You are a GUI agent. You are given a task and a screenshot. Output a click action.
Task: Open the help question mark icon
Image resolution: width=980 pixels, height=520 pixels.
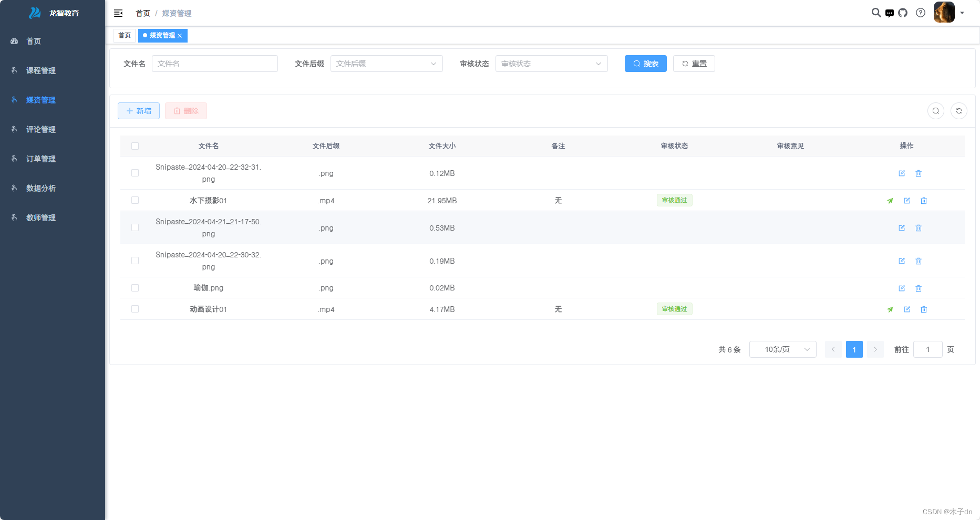coord(921,13)
